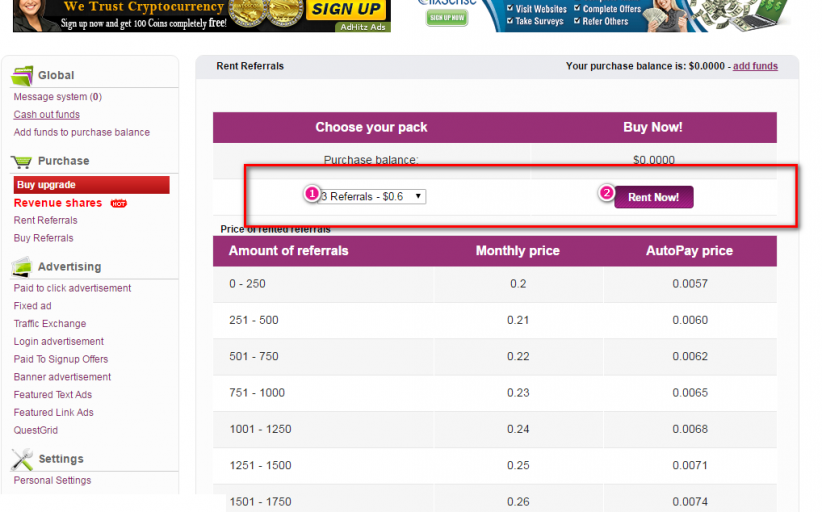The width and height of the screenshot is (822, 512).
Task: Select Buy upgrade in sidebar
Action: pyautogui.click(x=46, y=185)
